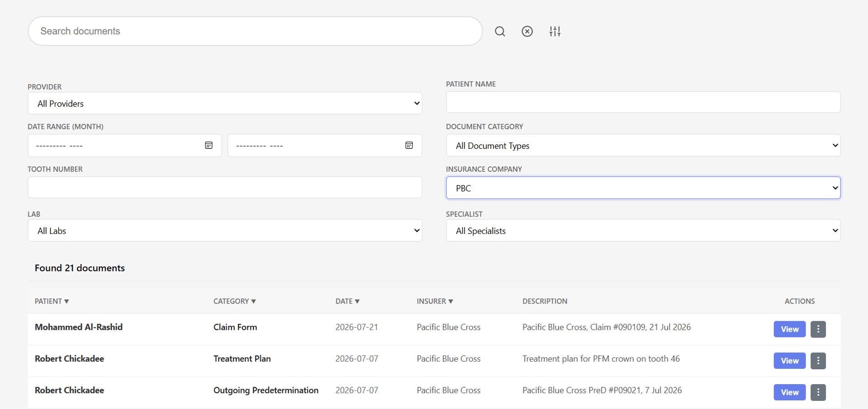Focus the Search documents field
The width and height of the screenshot is (868, 409).
tap(255, 31)
